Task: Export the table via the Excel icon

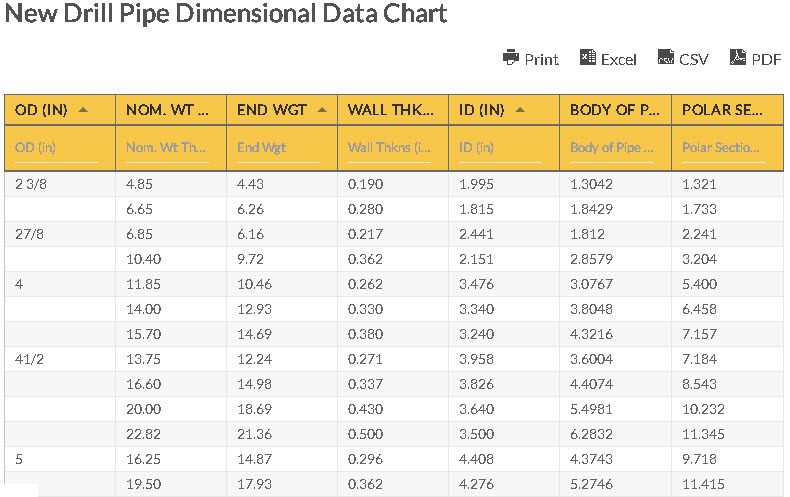Action: point(588,58)
